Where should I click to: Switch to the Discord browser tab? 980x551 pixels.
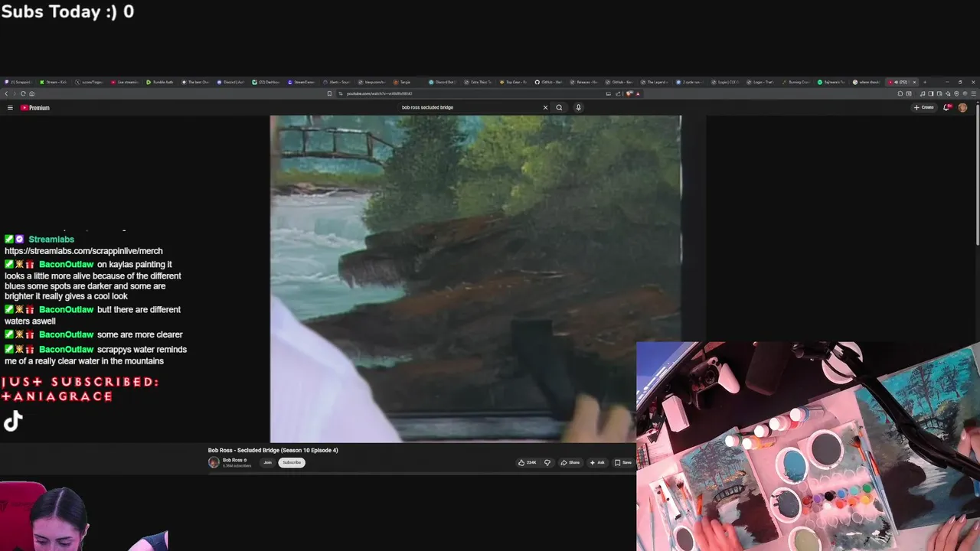[x=230, y=82]
